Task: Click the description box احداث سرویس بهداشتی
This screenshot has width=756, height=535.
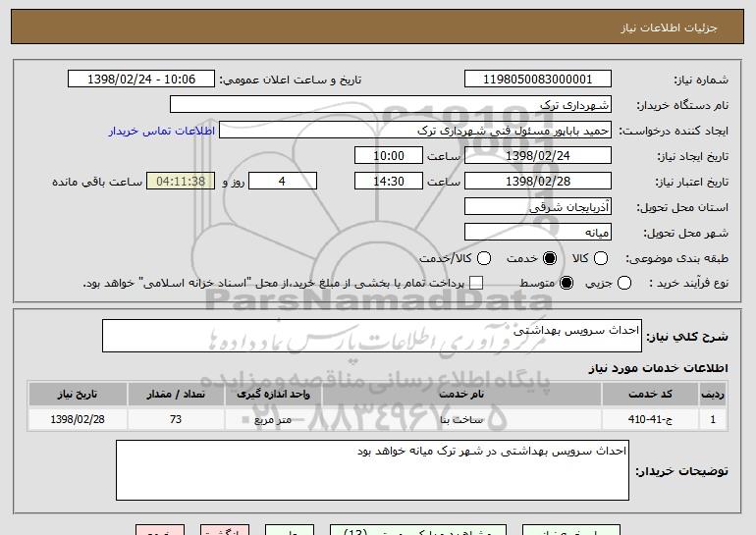Action: 372,336
